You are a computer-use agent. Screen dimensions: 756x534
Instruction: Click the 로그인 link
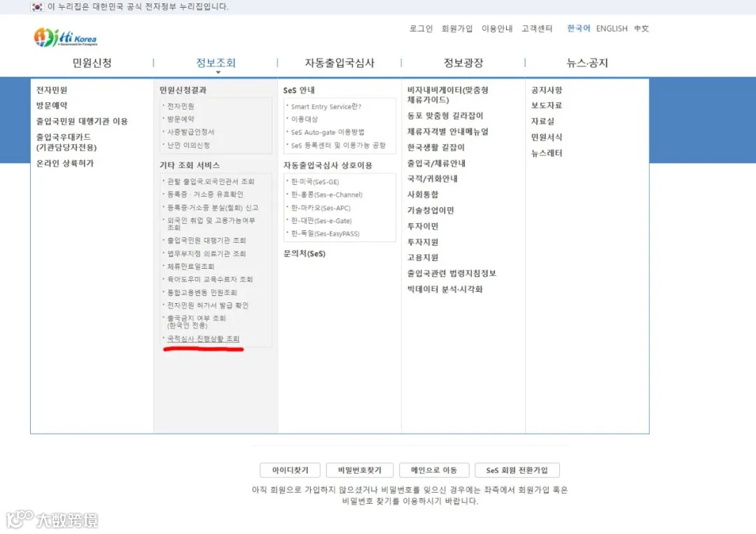(x=420, y=29)
